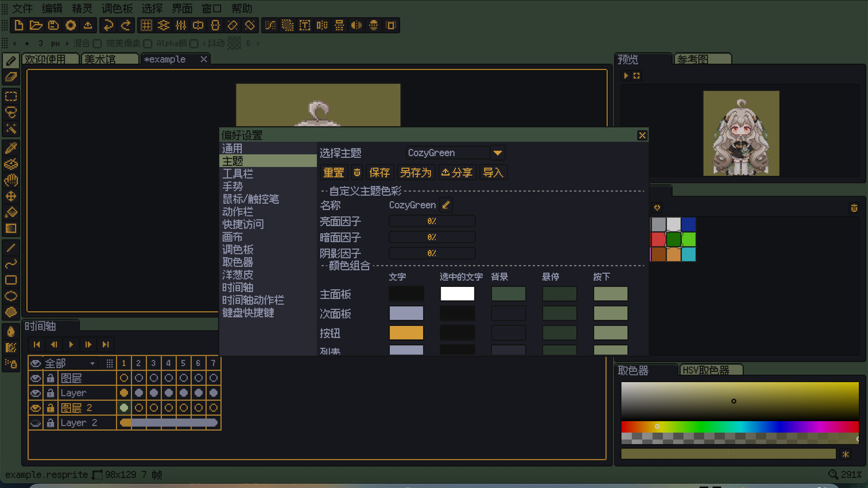
Task: Click the orange 按钮 text color swatch
Action: pyautogui.click(x=406, y=333)
